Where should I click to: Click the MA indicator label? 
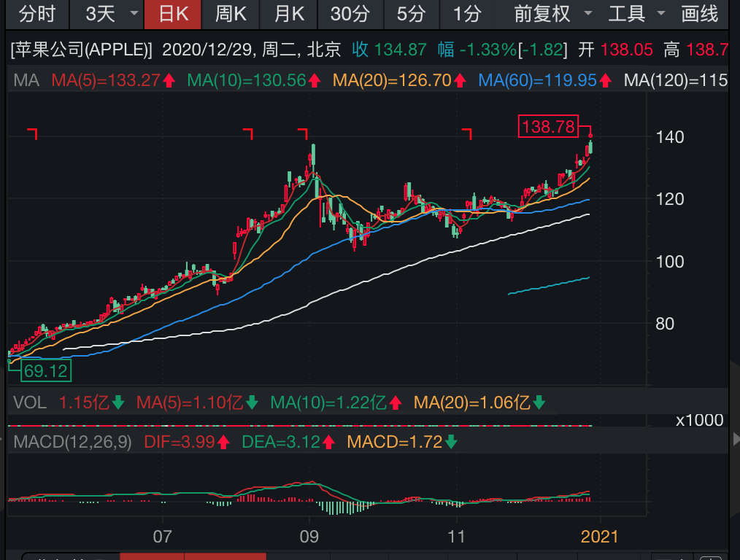26,81
